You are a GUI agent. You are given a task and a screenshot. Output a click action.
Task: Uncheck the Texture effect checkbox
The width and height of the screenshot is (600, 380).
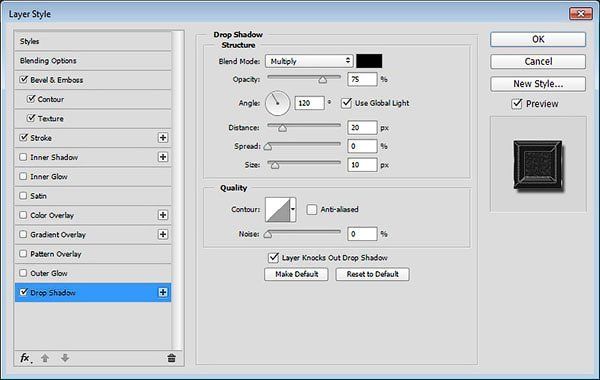[31, 118]
